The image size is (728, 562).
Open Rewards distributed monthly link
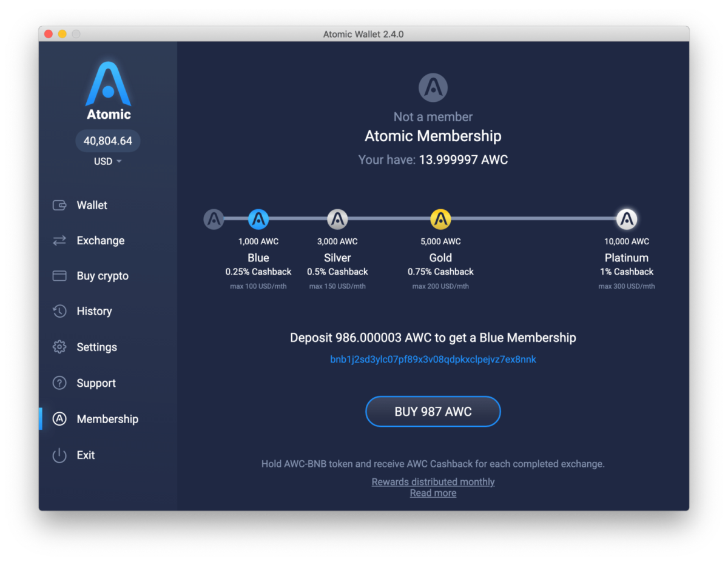[433, 481]
